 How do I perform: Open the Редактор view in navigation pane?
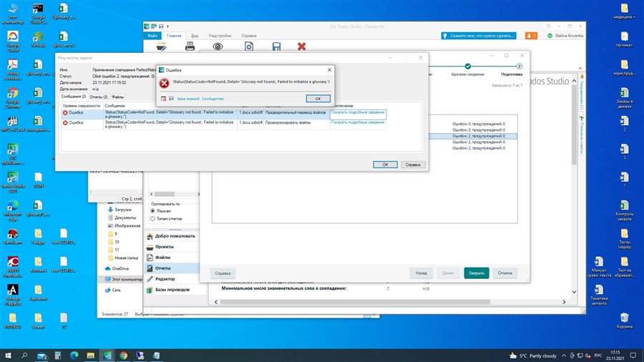tap(171, 279)
